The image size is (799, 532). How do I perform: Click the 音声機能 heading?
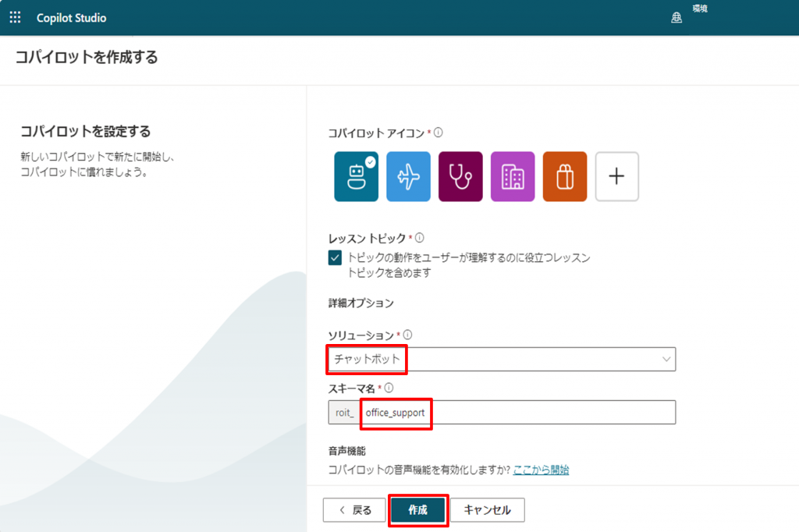click(x=347, y=451)
